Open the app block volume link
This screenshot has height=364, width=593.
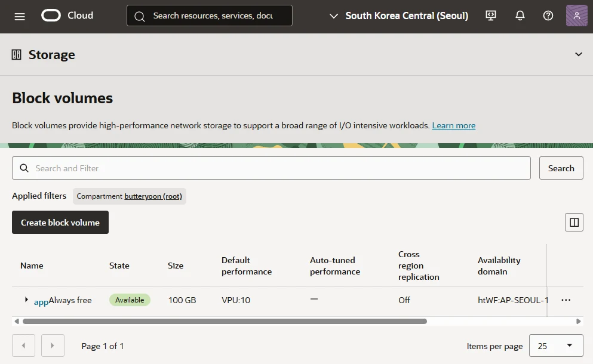[41, 301]
